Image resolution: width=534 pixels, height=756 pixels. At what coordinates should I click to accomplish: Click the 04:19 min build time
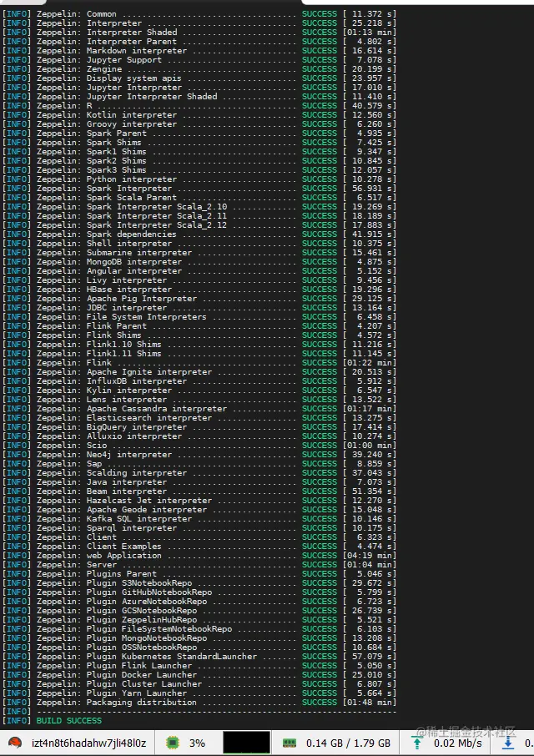coord(369,556)
